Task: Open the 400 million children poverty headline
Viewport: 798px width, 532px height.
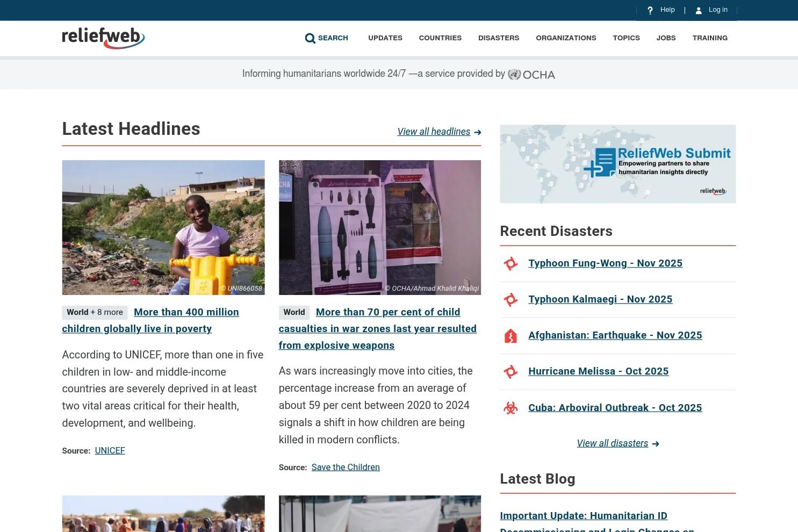Action: pyautogui.click(x=150, y=320)
